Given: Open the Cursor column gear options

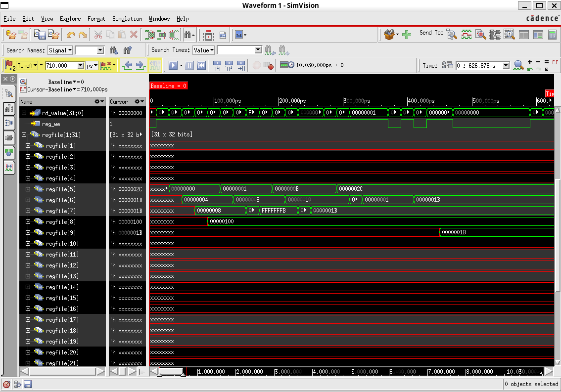Looking at the screenshot, I should pyautogui.click(x=139, y=101).
